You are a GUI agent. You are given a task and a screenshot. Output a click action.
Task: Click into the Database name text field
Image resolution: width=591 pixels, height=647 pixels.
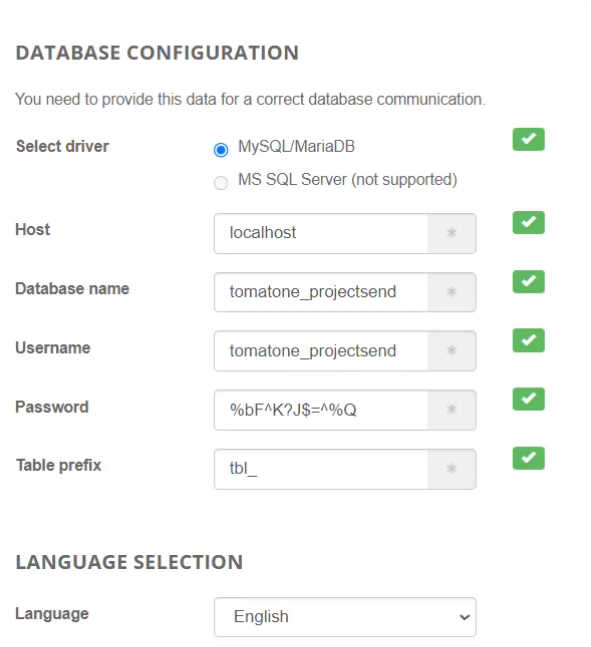[321, 292]
